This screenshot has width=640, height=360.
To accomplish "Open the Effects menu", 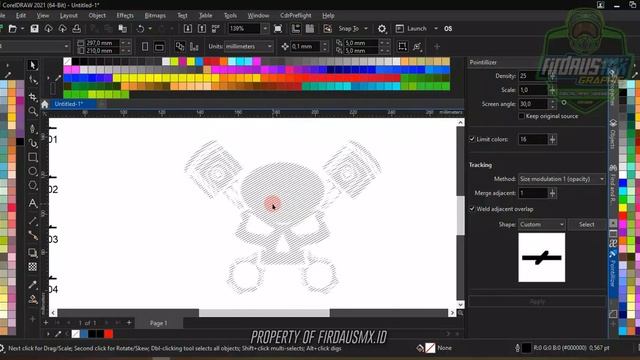I will click(125, 16).
